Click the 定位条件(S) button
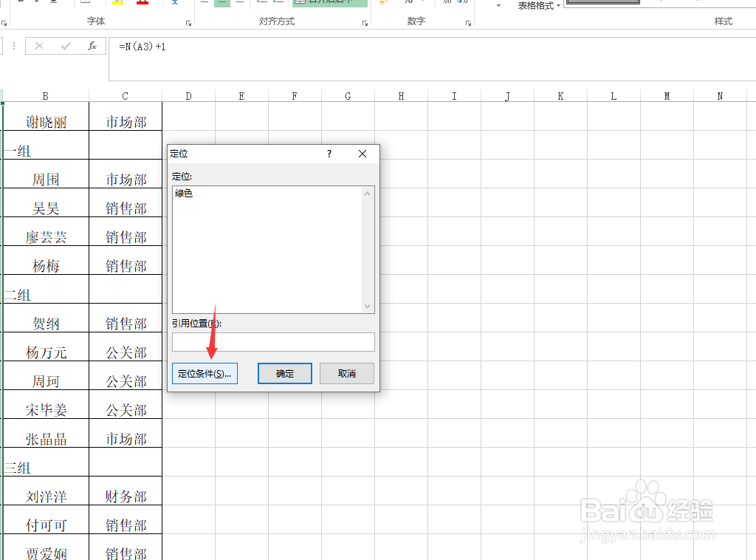 tap(205, 373)
